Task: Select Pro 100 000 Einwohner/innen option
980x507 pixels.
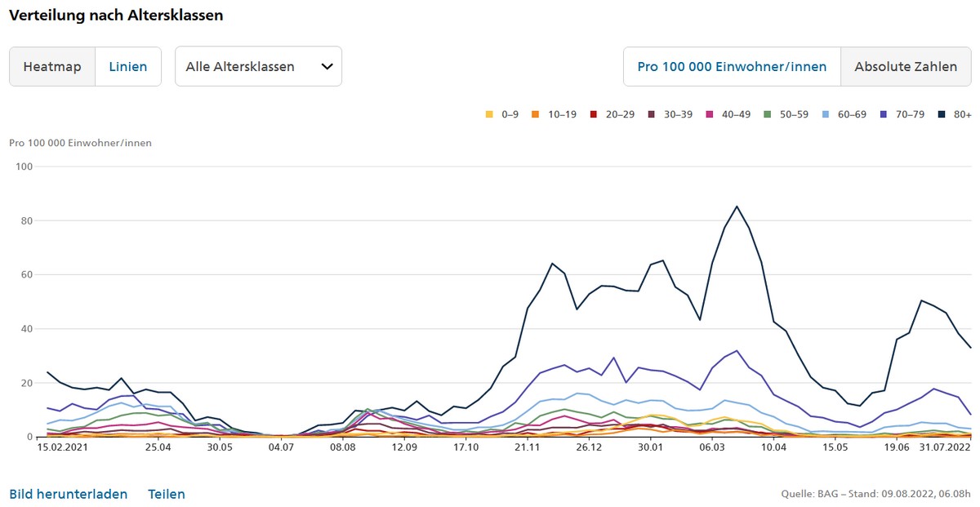Action: point(732,67)
